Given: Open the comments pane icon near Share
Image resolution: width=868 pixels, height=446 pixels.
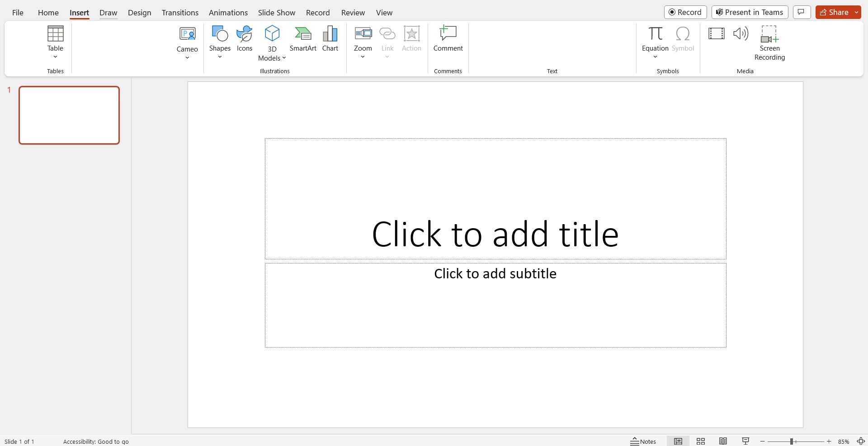Looking at the screenshot, I should tap(802, 12).
